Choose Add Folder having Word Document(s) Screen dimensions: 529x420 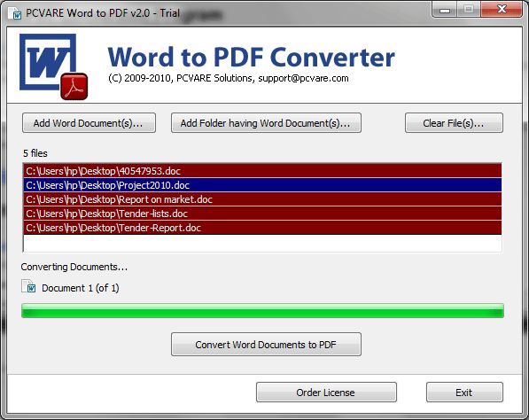point(266,123)
